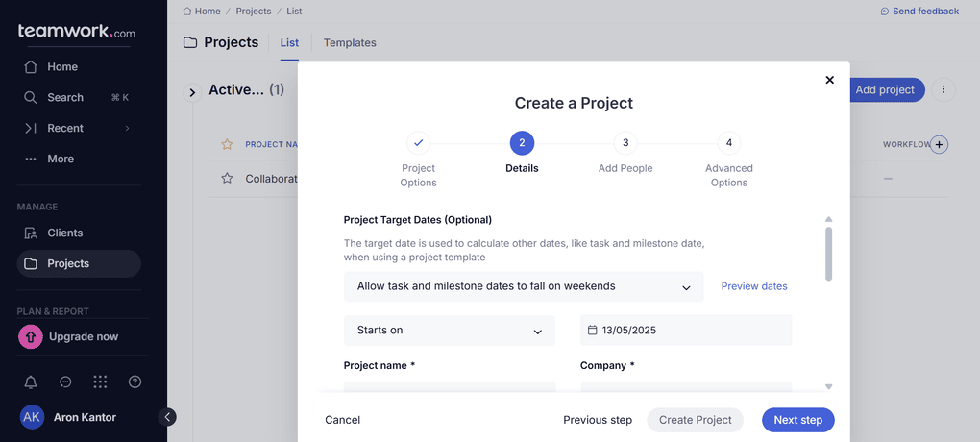Click the teamwork.com logo
The image size is (980, 442).
point(76,32)
